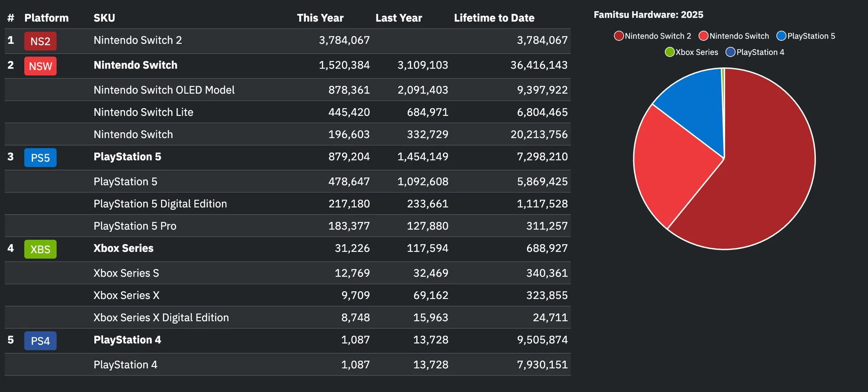The width and height of the screenshot is (868, 392).
Task: Click Nintendo Switch legend color circle
Action: point(704,36)
